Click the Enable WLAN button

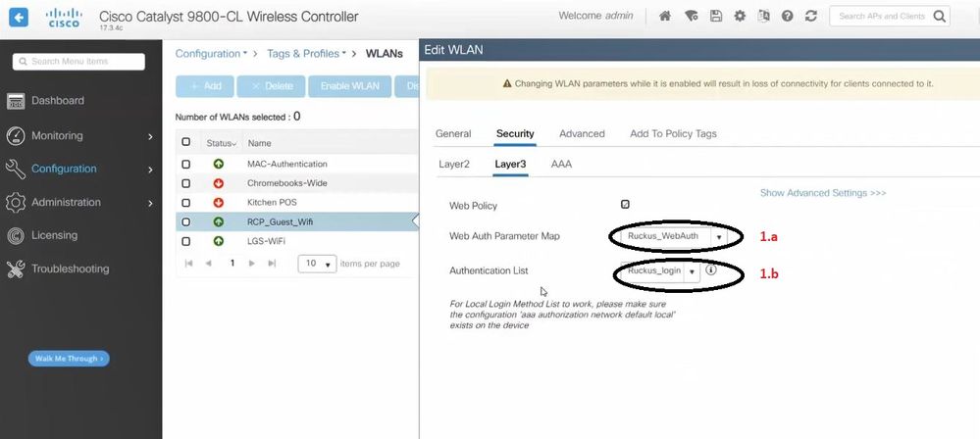pos(350,86)
